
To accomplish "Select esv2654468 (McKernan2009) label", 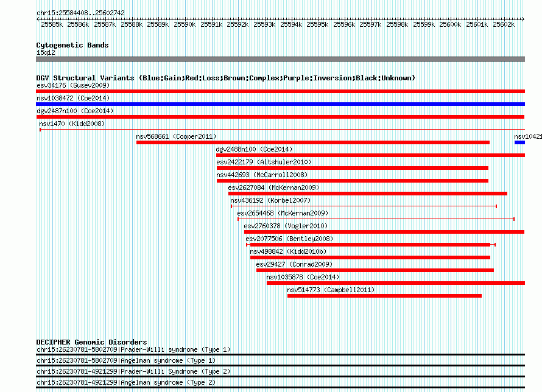I will 283,213.
